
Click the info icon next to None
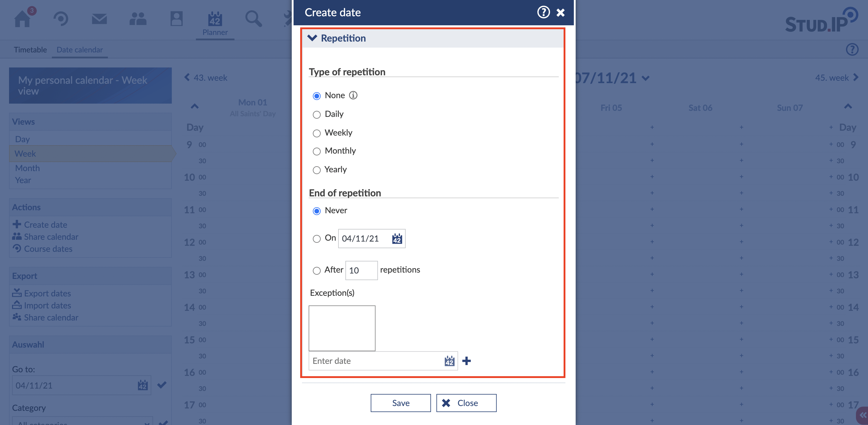pyautogui.click(x=353, y=95)
